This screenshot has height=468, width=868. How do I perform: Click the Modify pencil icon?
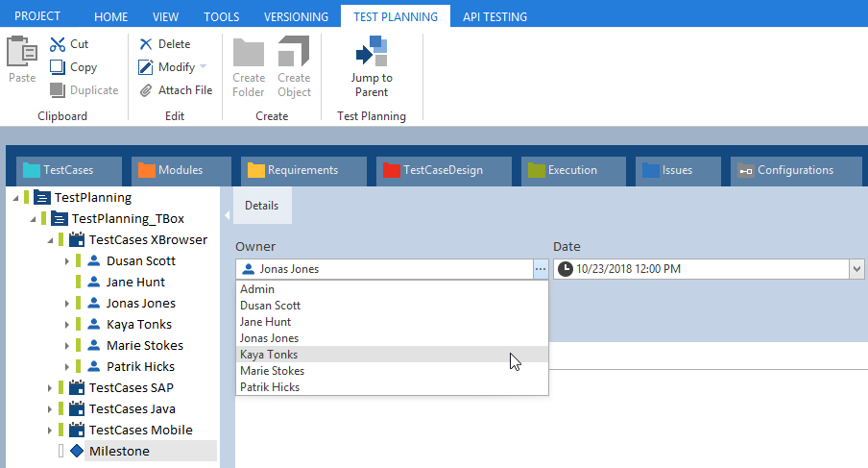click(146, 67)
